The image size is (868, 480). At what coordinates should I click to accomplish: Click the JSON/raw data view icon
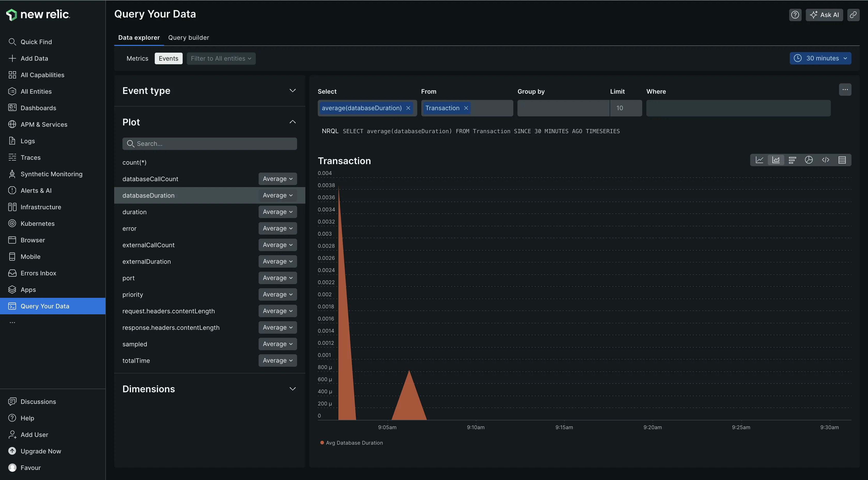[x=825, y=159]
